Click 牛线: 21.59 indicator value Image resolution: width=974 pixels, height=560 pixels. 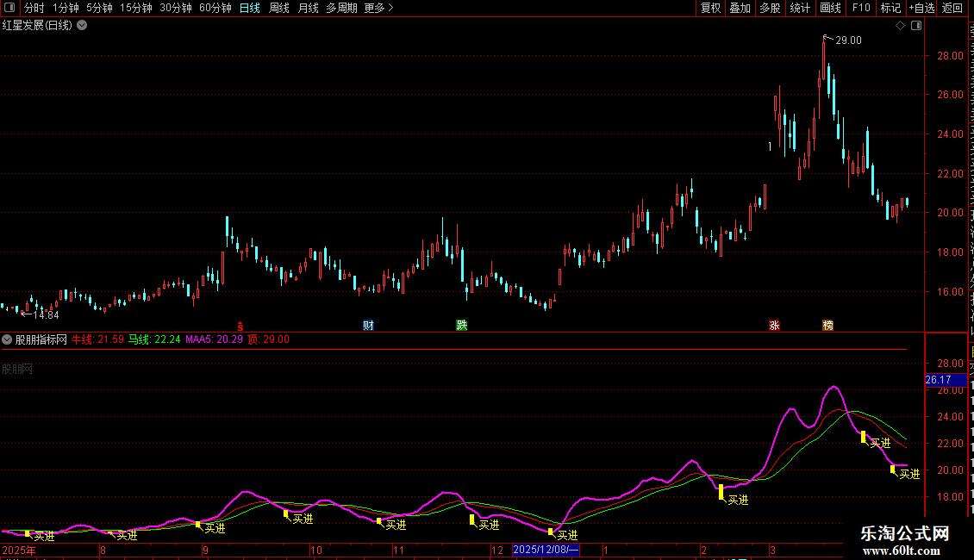97,339
